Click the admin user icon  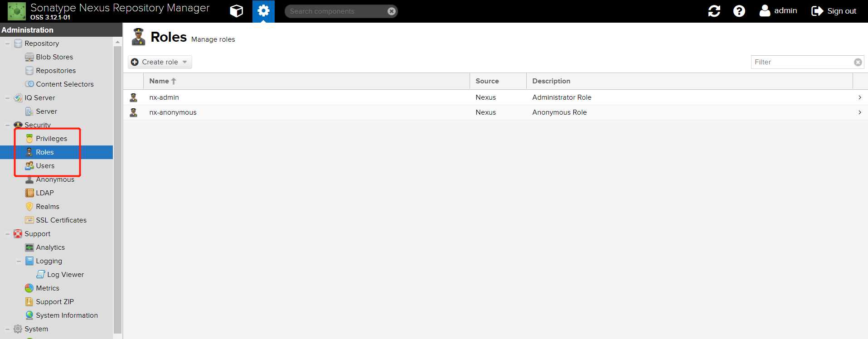tap(765, 11)
